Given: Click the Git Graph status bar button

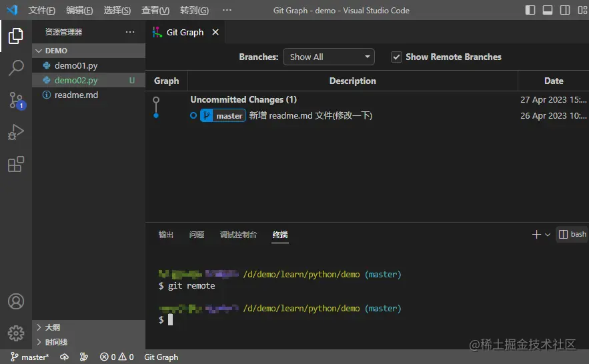Looking at the screenshot, I should coord(161,357).
